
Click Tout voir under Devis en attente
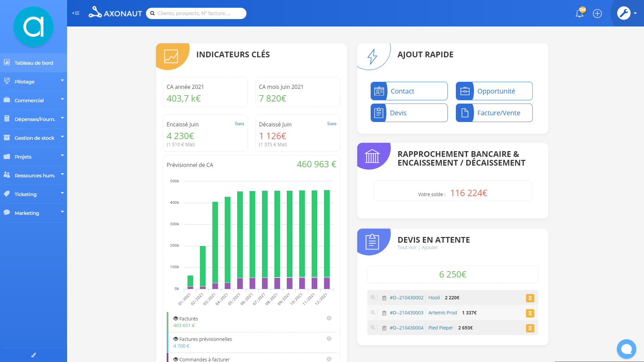click(407, 247)
